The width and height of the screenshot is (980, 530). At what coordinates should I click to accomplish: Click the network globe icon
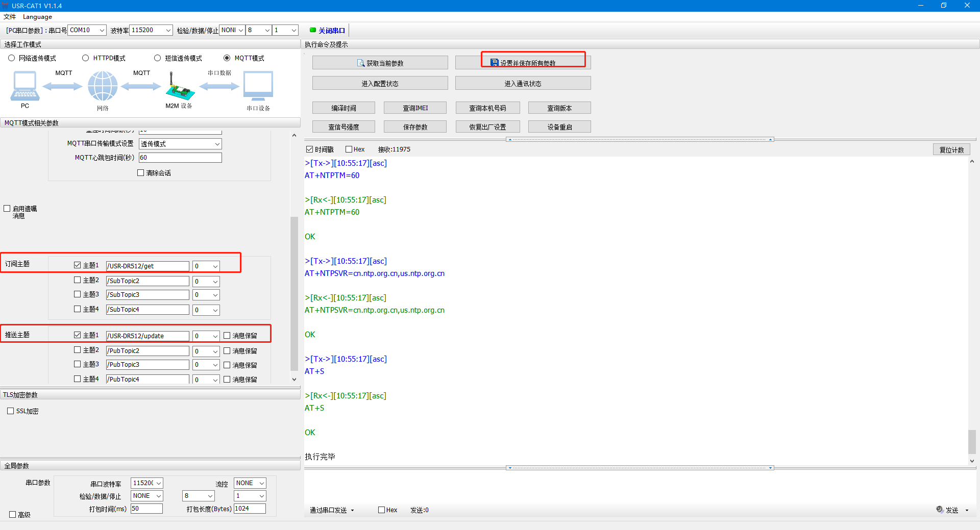pos(103,86)
